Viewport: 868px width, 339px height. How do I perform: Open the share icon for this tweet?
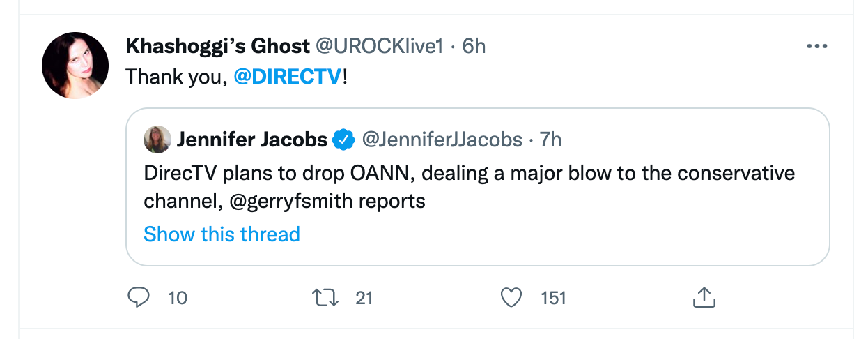pos(704,298)
